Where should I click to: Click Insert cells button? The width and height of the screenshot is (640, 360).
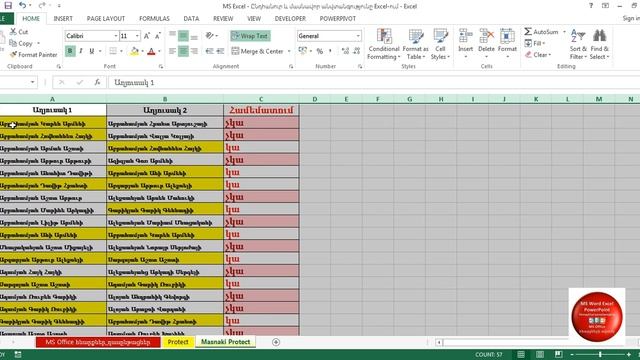click(x=465, y=44)
